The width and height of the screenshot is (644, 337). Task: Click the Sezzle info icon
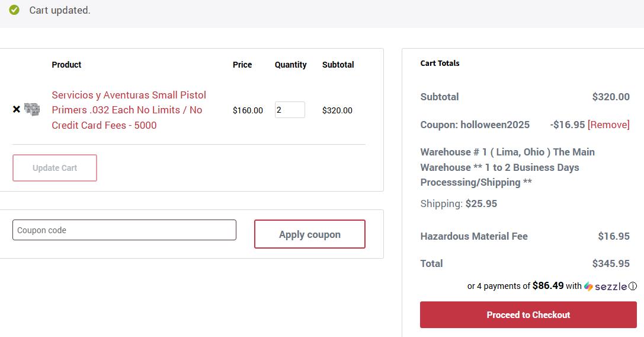pyautogui.click(x=633, y=287)
